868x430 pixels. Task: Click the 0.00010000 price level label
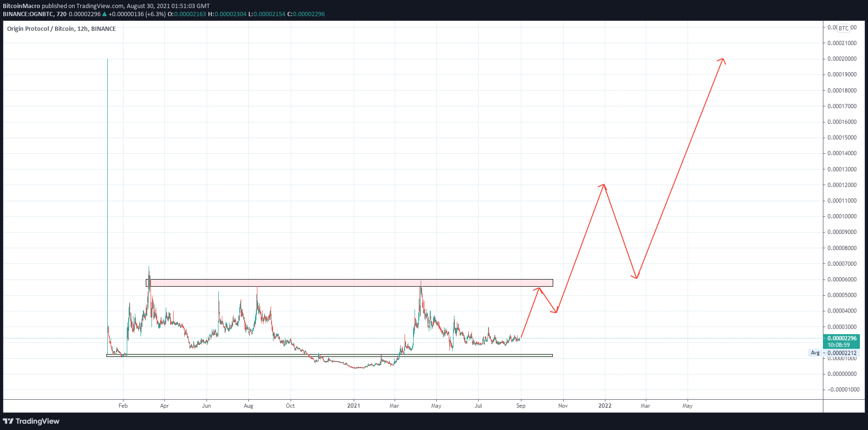pos(842,216)
